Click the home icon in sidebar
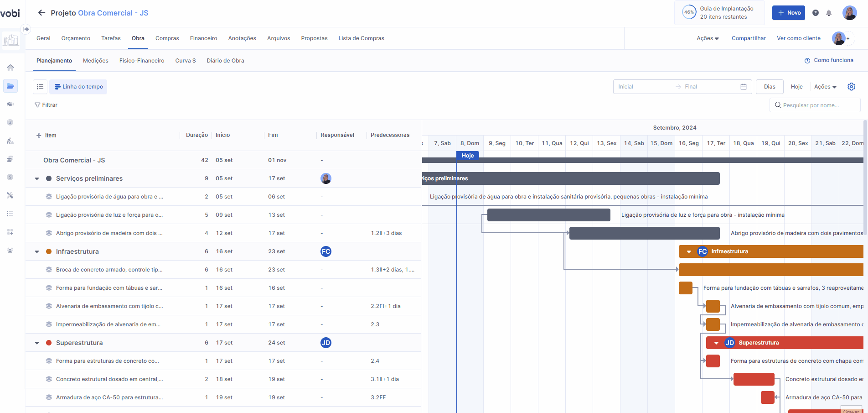 (10, 68)
